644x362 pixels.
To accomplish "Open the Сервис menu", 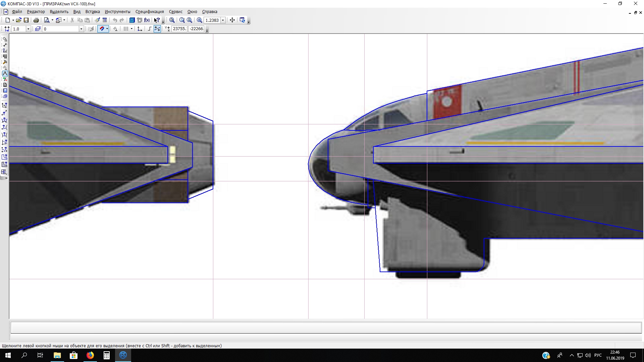I will [175, 12].
